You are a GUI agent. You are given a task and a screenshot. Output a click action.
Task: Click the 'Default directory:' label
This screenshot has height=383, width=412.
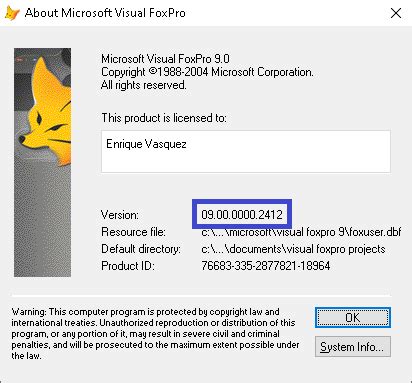point(141,249)
